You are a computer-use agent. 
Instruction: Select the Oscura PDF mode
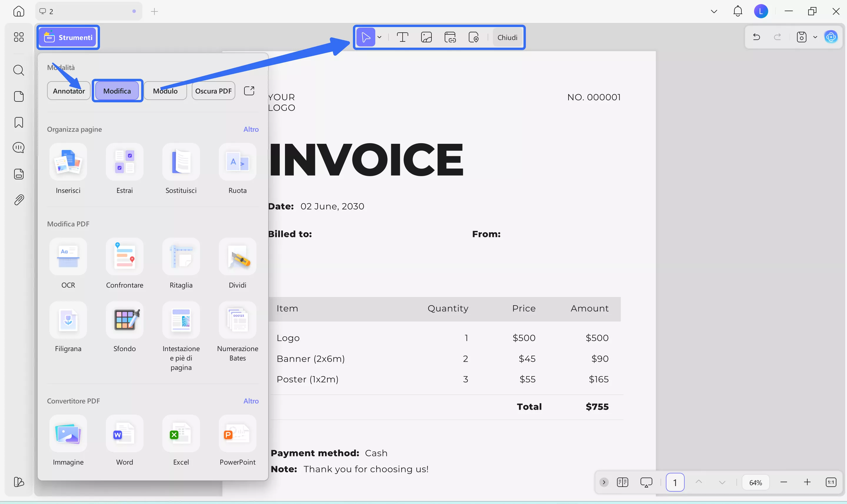(213, 91)
